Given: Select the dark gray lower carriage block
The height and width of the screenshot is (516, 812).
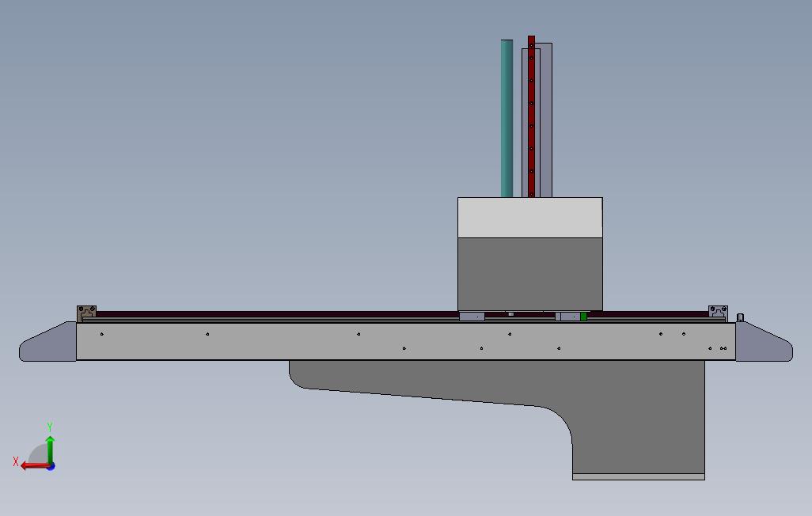Looking at the screenshot, I should [529, 274].
